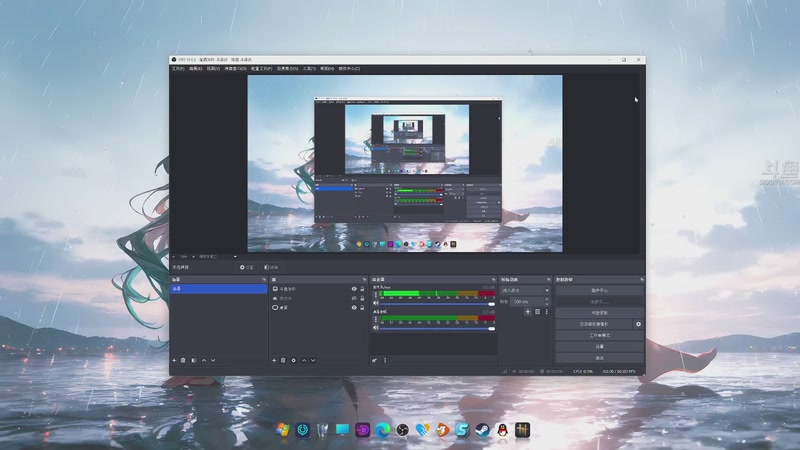Image resolution: width=800 pixels, height=450 pixels.
Task: Move scene down with the down arrow
Action: tap(213, 360)
